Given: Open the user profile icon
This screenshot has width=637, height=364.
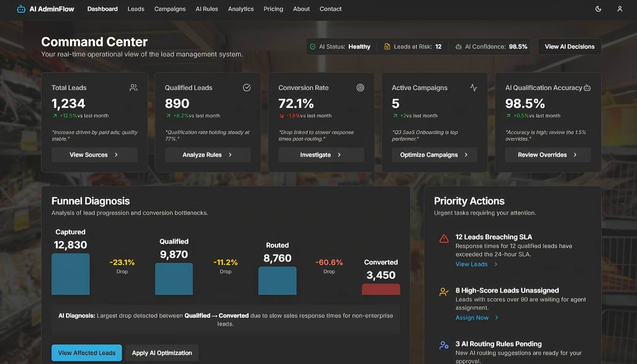Looking at the screenshot, I should 619,9.
